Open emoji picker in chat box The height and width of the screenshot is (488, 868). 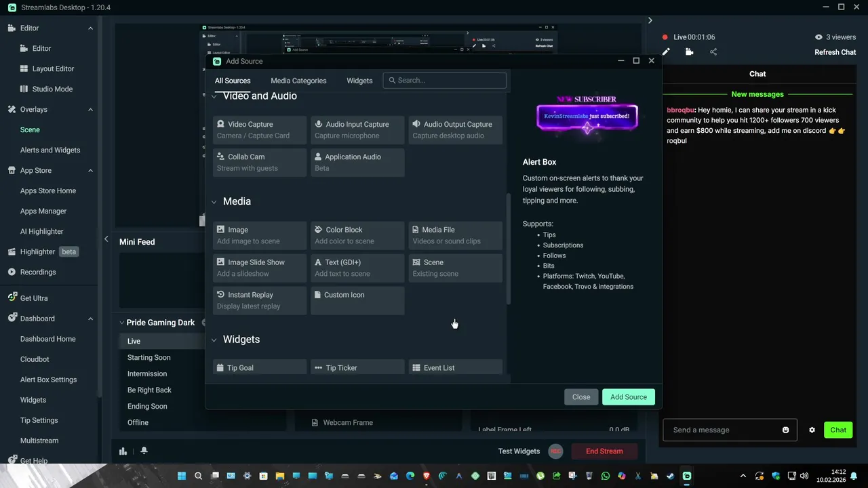(786, 430)
